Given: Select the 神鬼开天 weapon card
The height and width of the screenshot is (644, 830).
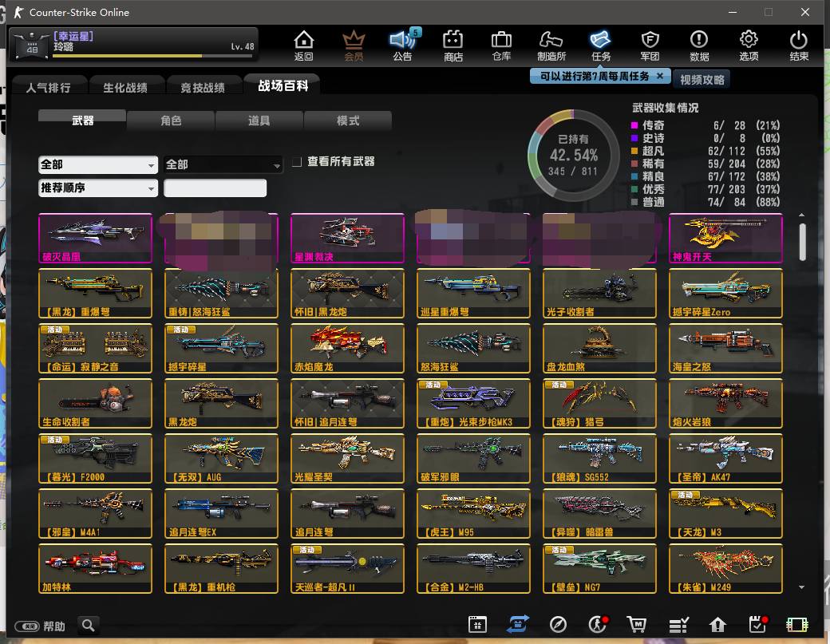Looking at the screenshot, I should (x=725, y=238).
